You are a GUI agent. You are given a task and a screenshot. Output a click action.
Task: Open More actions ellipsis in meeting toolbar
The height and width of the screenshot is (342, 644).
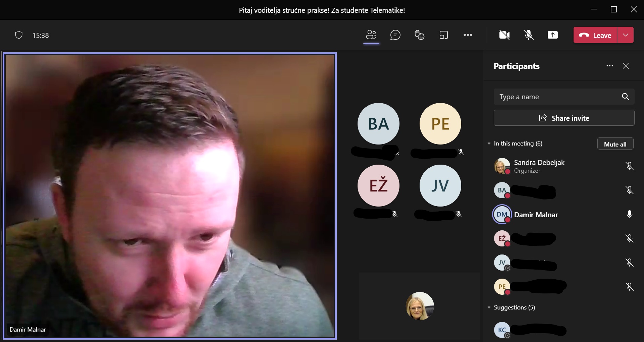pos(468,35)
